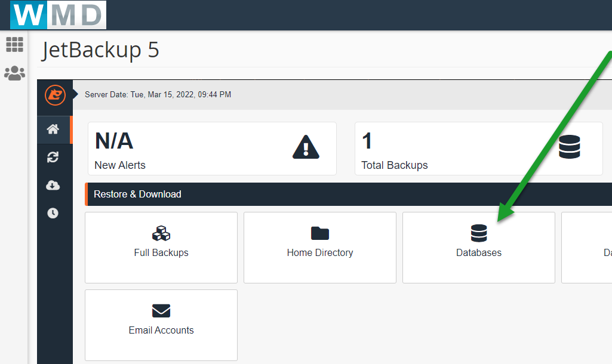Click the 'Databases' label text

coord(479,253)
